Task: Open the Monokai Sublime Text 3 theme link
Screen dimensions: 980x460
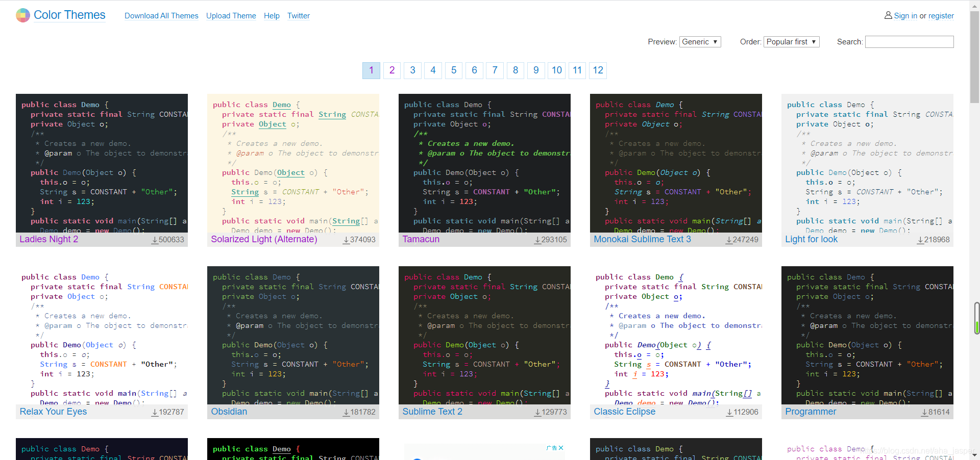Action: point(642,239)
